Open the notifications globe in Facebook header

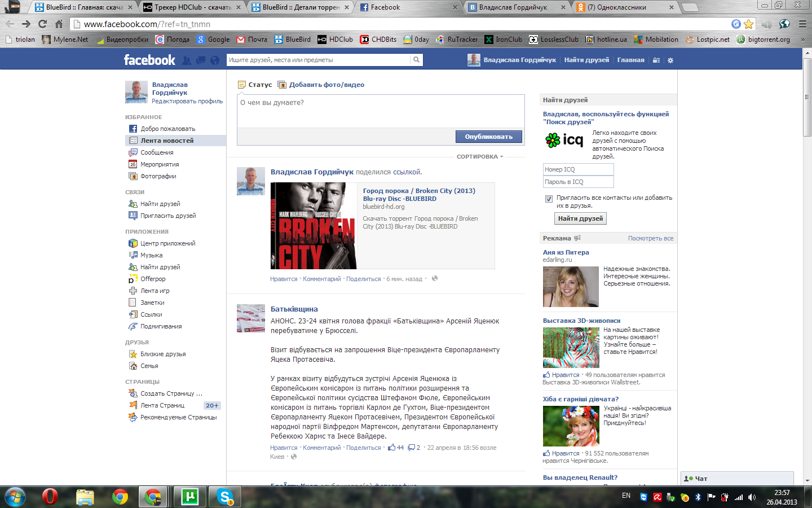click(215, 60)
